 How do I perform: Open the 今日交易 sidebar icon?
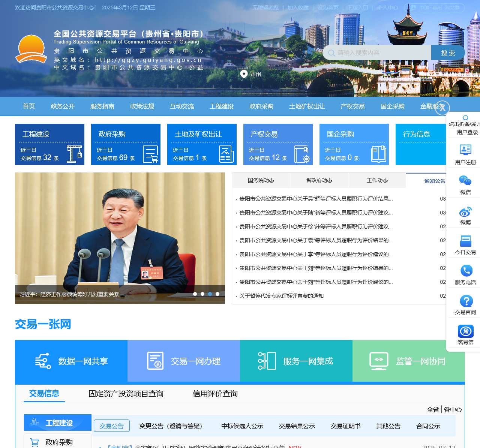click(x=465, y=241)
